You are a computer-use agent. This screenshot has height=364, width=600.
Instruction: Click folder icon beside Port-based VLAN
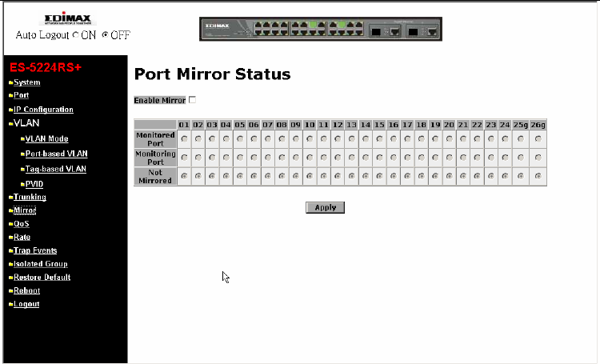click(22, 154)
